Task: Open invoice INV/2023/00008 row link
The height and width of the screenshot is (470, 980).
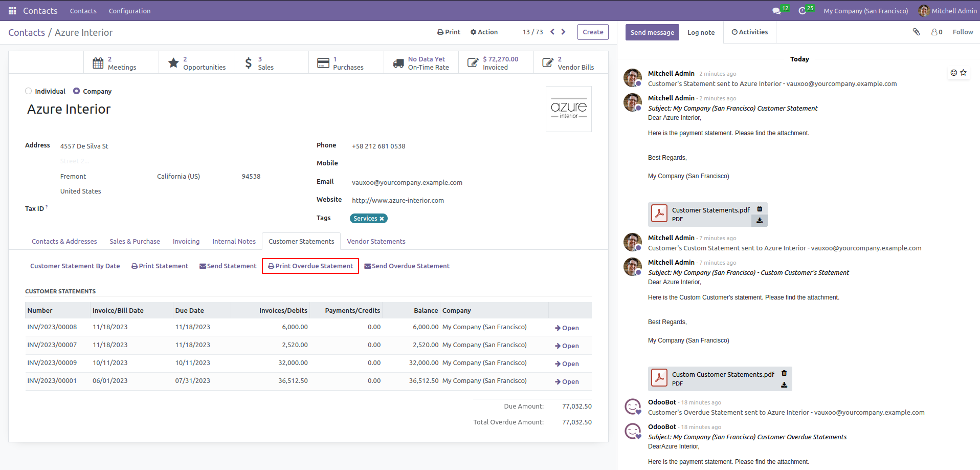Action: [x=567, y=328]
